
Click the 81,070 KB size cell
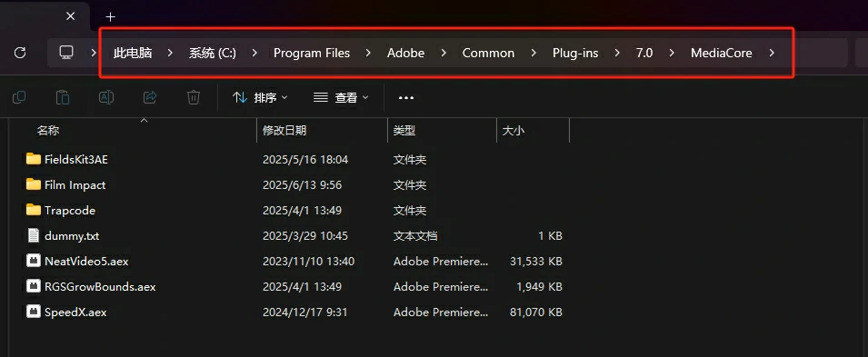536,312
